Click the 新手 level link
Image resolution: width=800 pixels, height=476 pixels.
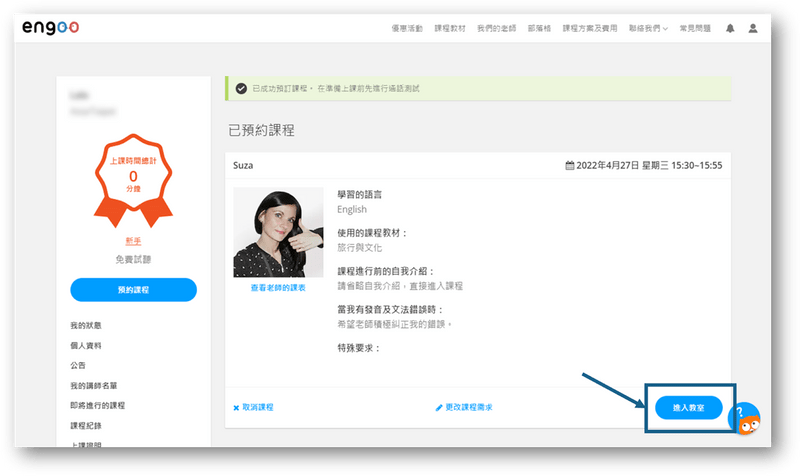(x=133, y=240)
